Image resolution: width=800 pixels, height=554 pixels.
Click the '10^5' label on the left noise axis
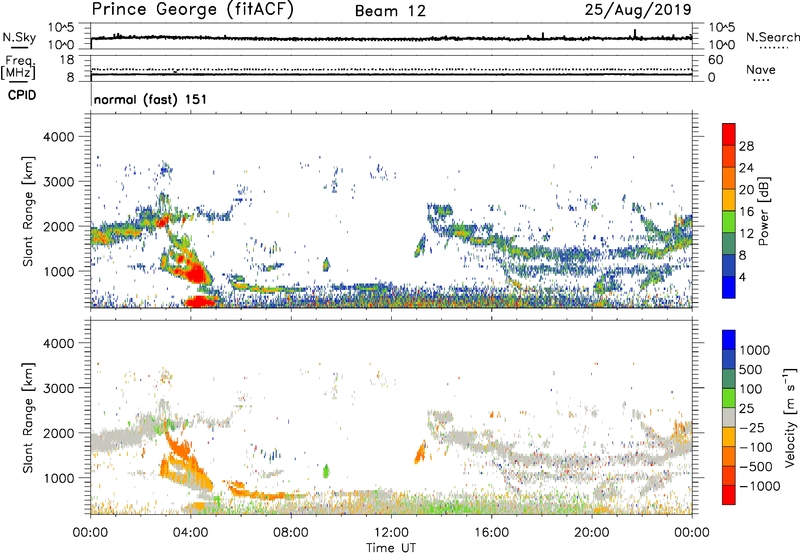tap(61, 27)
